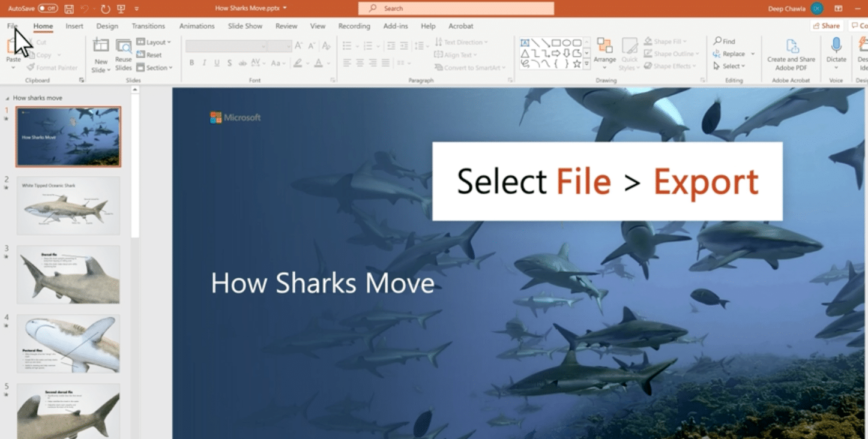The width and height of the screenshot is (868, 439).
Task: Click Align Text button
Action: pyautogui.click(x=455, y=55)
